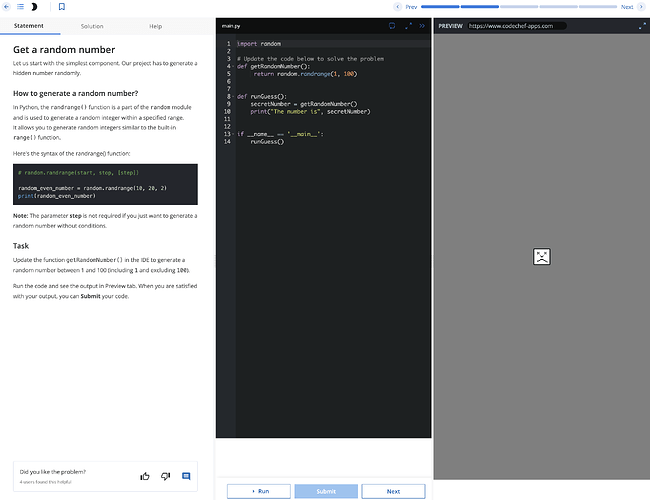Click the bottom Next button

coord(393,491)
